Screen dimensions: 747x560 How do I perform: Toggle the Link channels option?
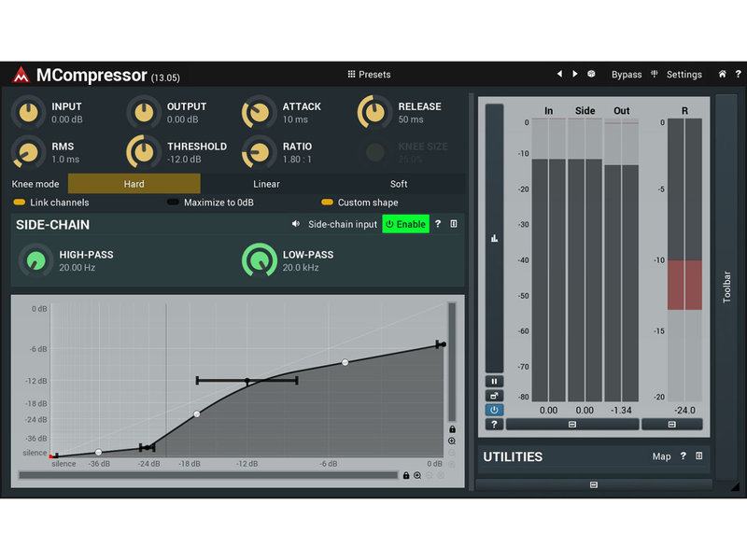pos(19,203)
